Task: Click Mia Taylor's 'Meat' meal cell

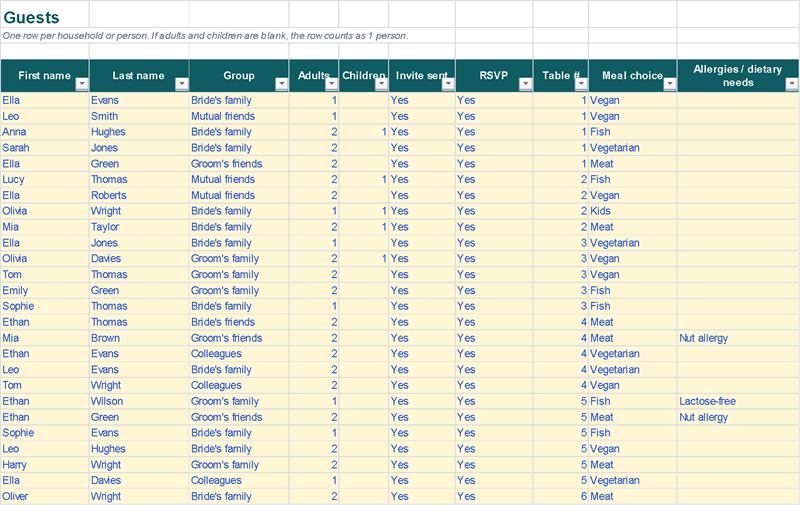Action: (x=633, y=227)
